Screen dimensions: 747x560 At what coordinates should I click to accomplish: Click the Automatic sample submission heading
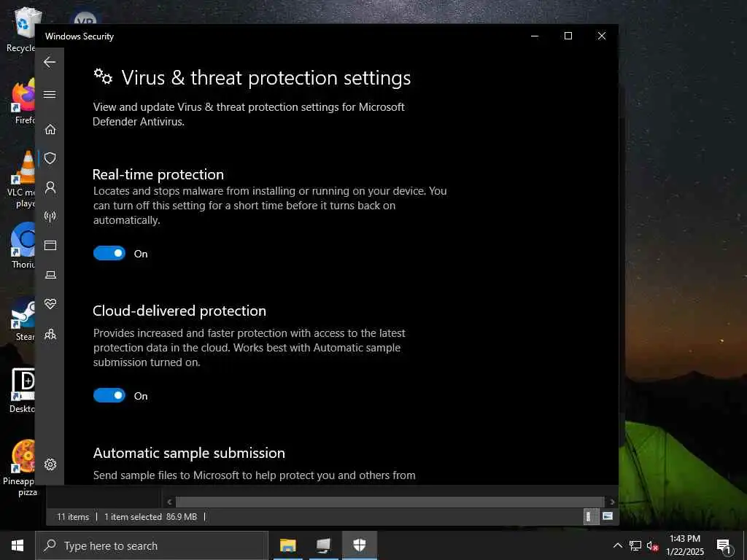pyautogui.click(x=189, y=453)
